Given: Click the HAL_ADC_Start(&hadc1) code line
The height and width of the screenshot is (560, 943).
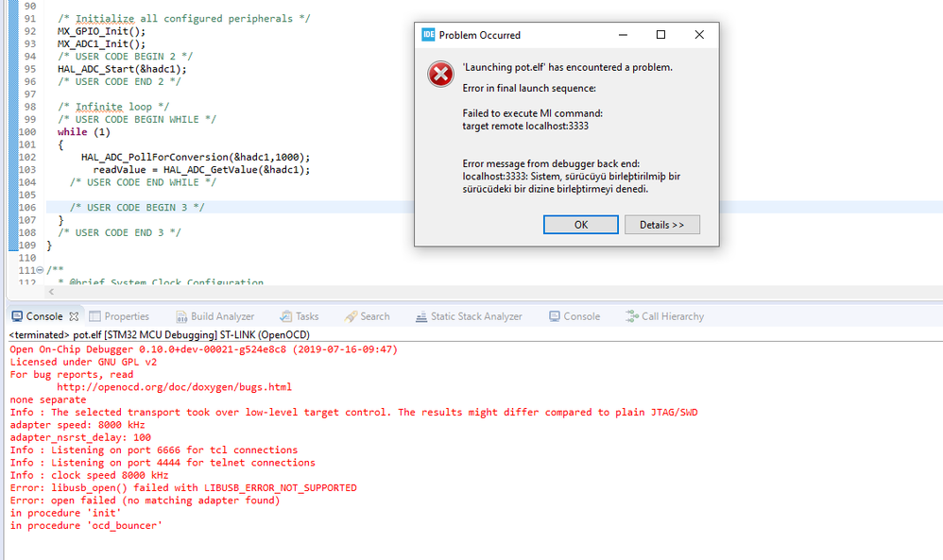Looking at the screenshot, I should click(122, 69).
